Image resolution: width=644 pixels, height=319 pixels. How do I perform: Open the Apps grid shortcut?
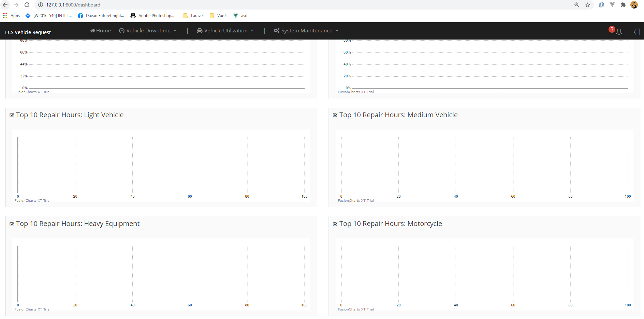tap(11, 16)
